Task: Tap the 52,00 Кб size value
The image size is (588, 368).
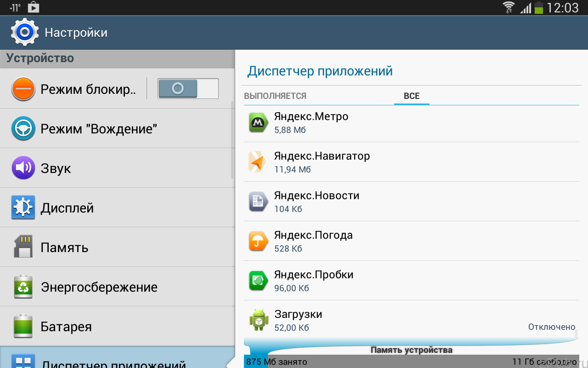Action: pyautogui.click(x=292, y=328)
